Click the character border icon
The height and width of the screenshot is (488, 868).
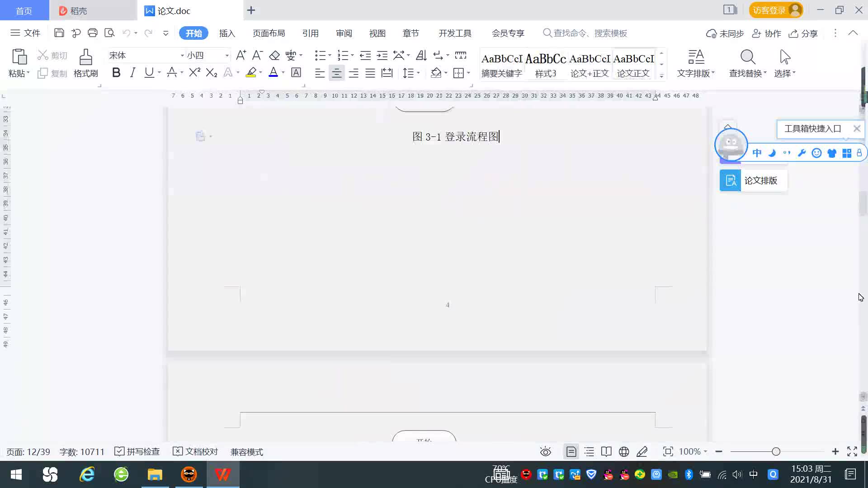click(x=296, y=72)
